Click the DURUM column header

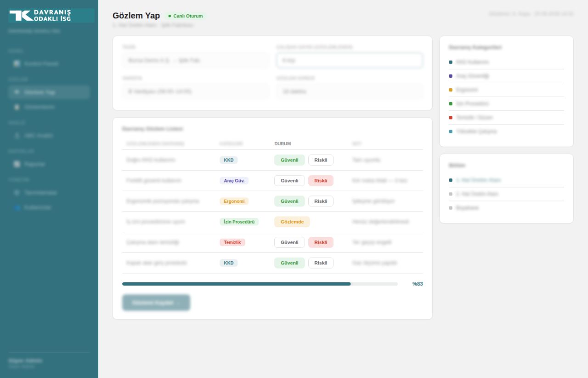(283, 143)
